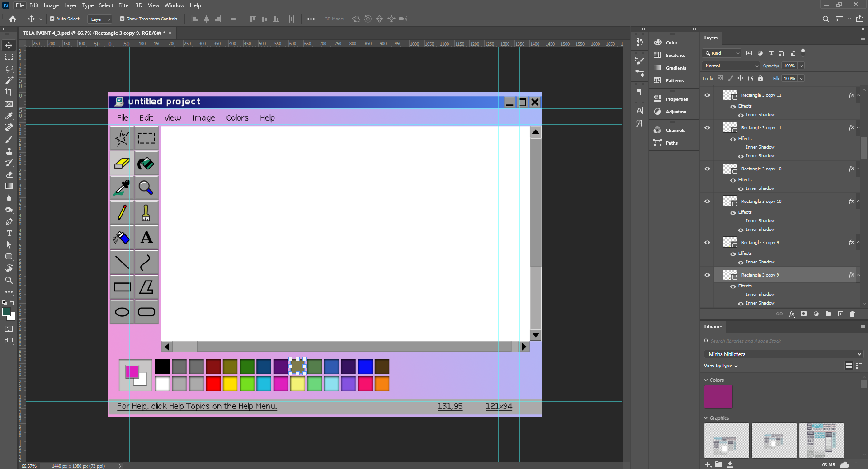Select the Horizontal Type tool
868x469 pixels.
point(9,233)
